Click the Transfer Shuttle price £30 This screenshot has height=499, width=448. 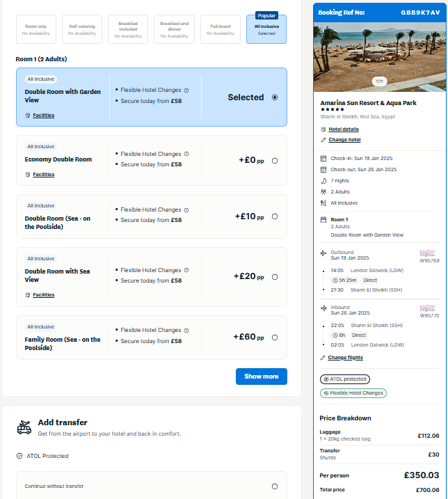point(433,454)
